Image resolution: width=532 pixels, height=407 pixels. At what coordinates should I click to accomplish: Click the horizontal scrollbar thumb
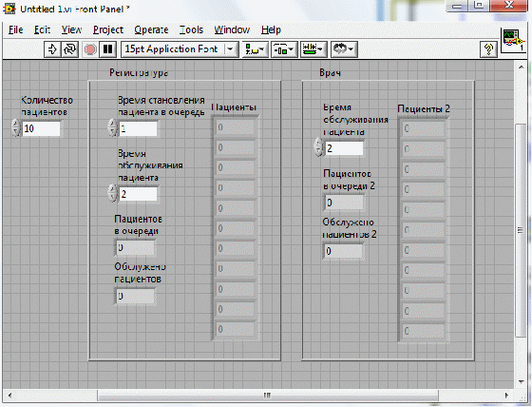(267, 395)
